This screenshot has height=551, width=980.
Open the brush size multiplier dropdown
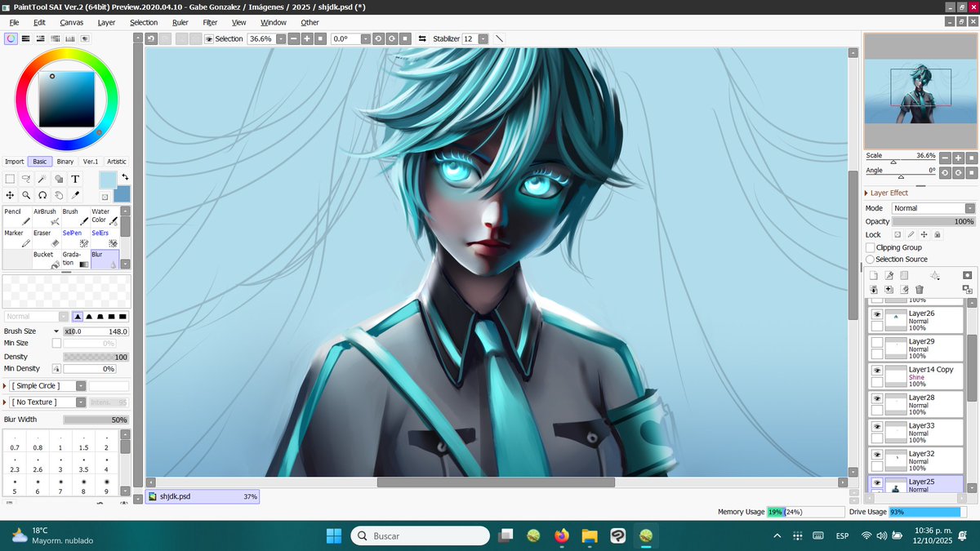point(56,331)
